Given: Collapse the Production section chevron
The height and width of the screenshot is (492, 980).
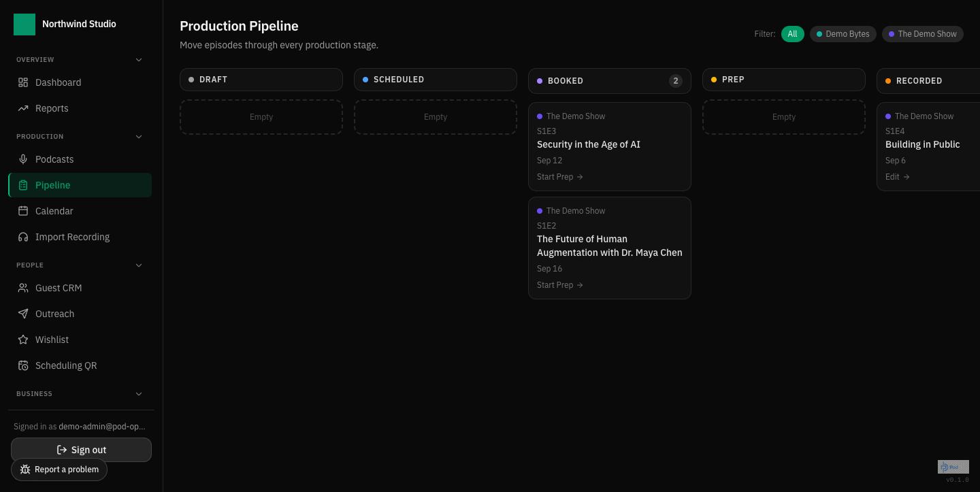Looking at the screenshot, I should pyautogui.click(x=139, y=137).
